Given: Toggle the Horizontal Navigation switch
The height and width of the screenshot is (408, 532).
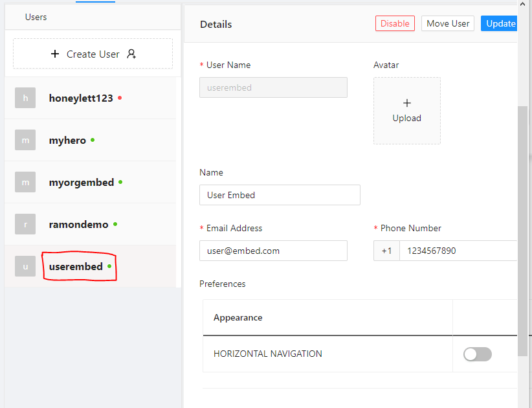Looking at the screenshot, I should coord(478,354).
